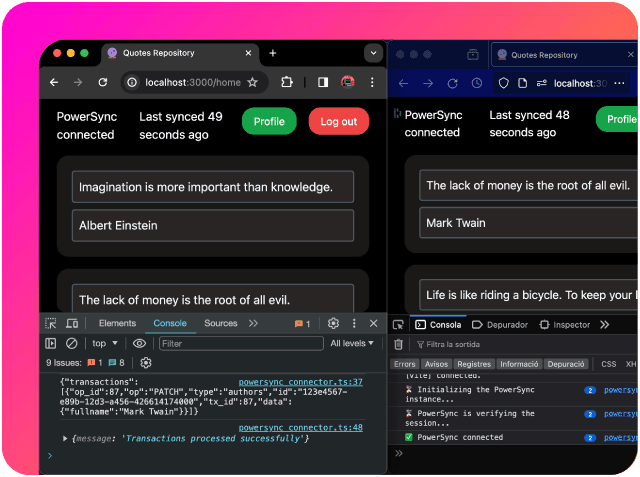The image size is (640, 477).
Task: Bookmark this page with the star icon
Action: (x=253, y=82)
